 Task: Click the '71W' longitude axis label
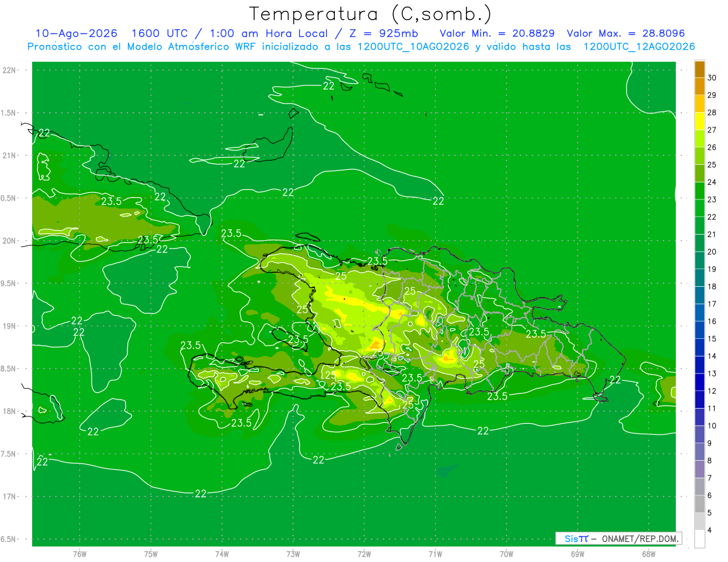[435, 554]
